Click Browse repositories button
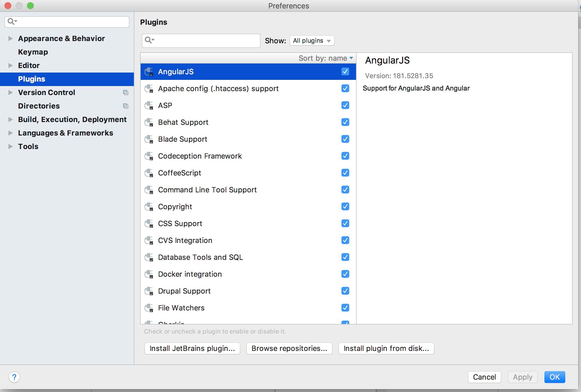The width and height of the screenshot is (581, 392). (289, 348)
